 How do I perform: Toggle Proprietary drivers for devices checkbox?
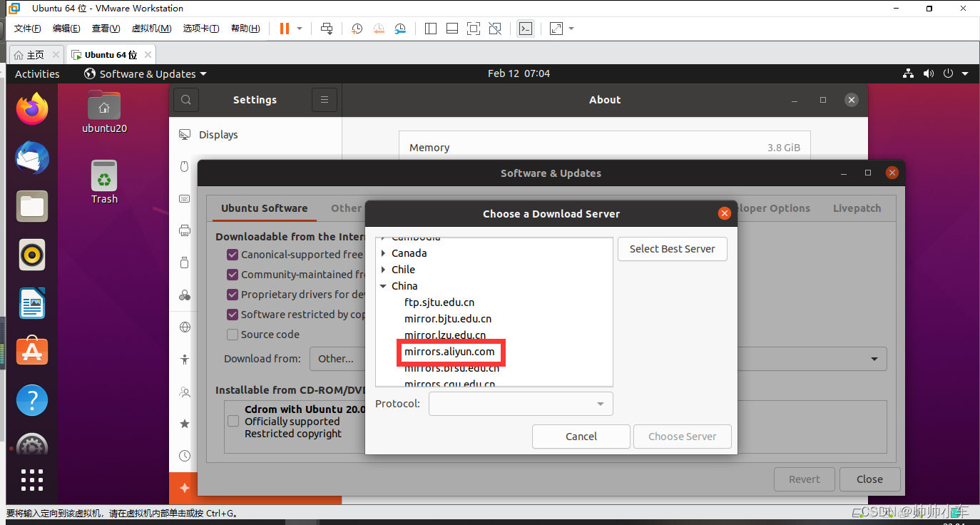tap(233, 295)
